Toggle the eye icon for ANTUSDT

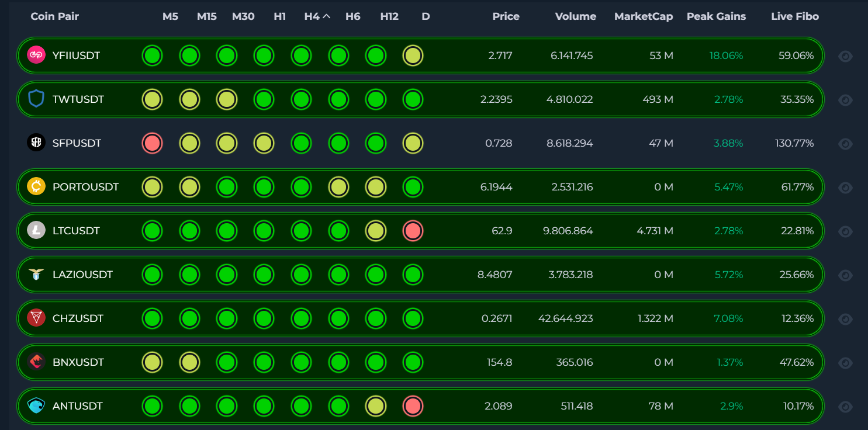point(845,407)
